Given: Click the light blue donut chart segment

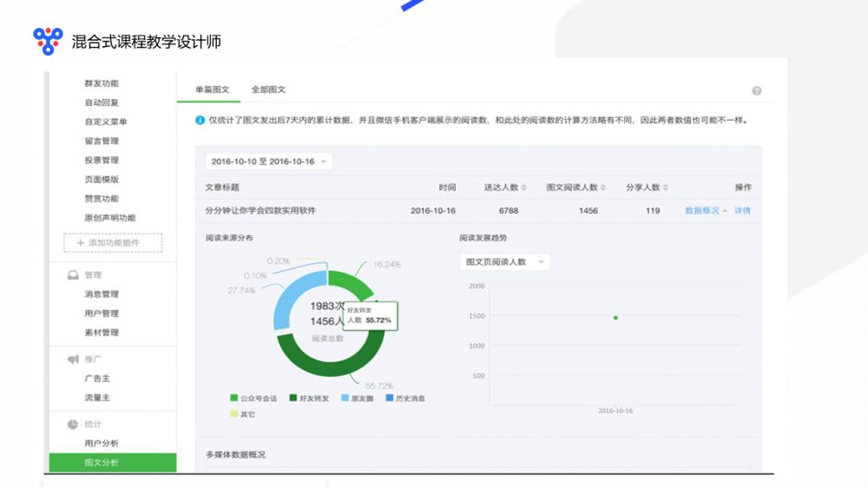Looking at the screenshot, I should click(292, 299).
